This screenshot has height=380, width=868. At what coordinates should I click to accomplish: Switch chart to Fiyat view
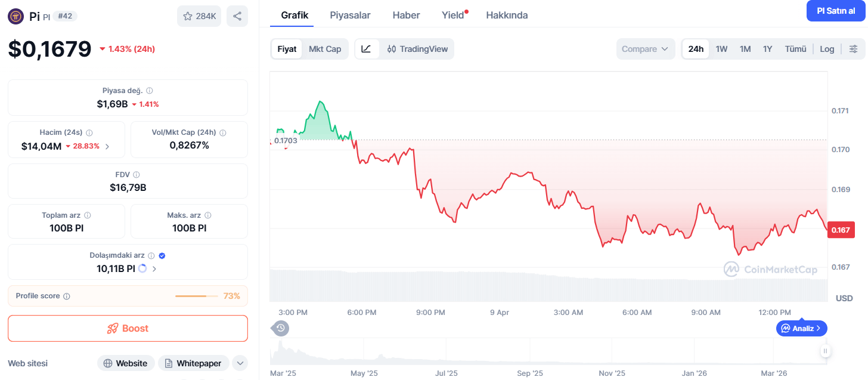tap(287, 49)
